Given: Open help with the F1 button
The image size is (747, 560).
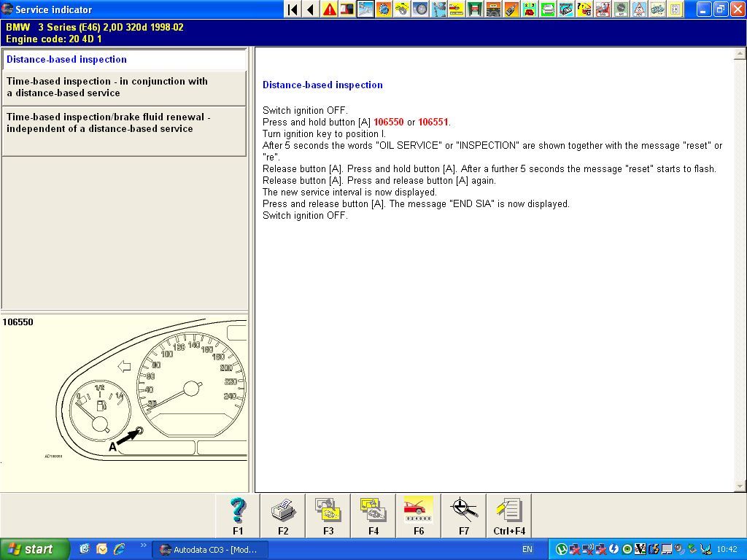Looking at the screenshot, I should [238, 516].
